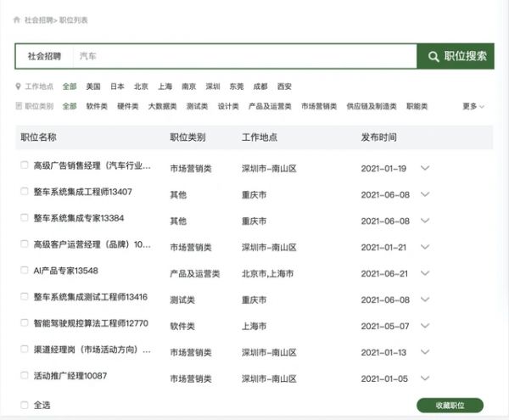Click the job category list icon

(x=19, y=107)
